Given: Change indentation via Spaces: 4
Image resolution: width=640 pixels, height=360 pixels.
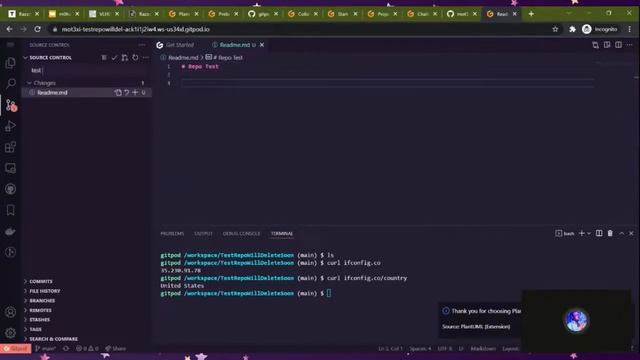Looking at the screenshot, I should (x=420, y=349).
